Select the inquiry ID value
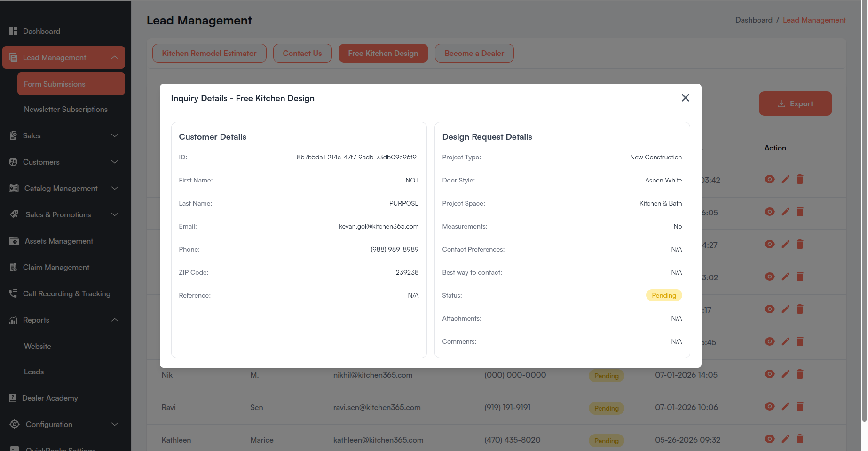The height and width of the screenshot is (451, 868). [x=357, y=157]
